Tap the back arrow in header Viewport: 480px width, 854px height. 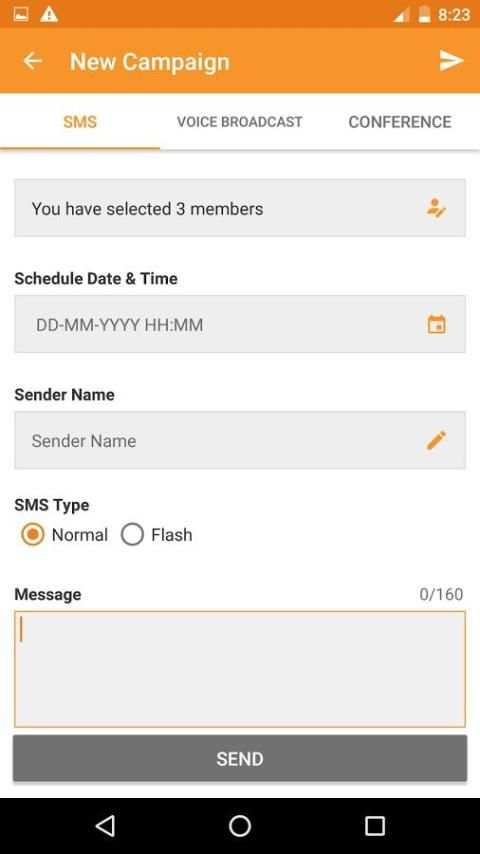point(33,61)
